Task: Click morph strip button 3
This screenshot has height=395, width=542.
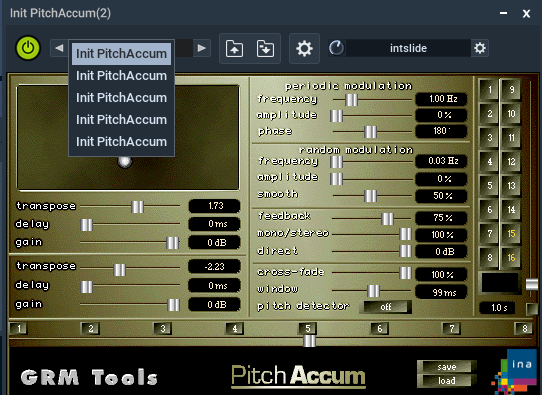Action: [x=163, y=328]
